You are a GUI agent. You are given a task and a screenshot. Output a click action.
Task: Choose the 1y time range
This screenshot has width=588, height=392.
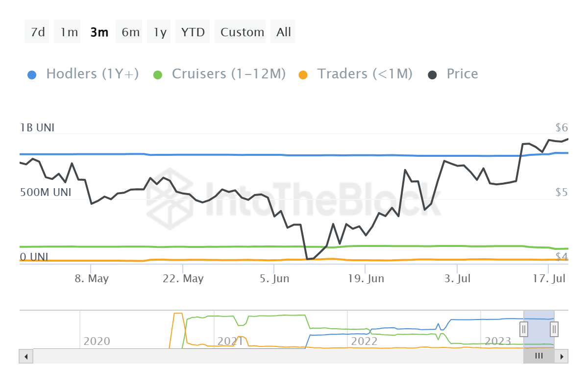tap(160, 32)
